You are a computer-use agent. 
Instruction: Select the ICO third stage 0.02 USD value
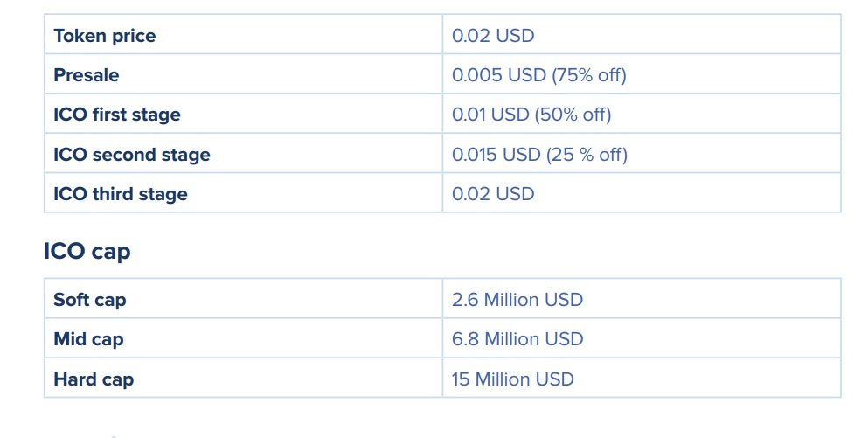pyautogui.click(x=493, y=194)
